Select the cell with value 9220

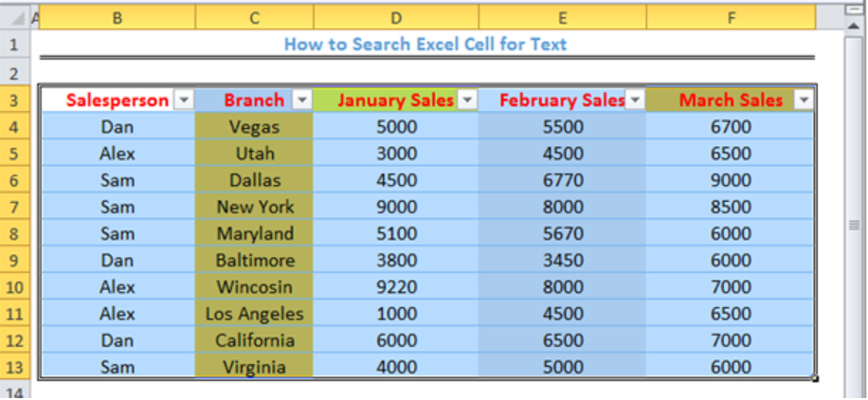[x=396, y=287]
